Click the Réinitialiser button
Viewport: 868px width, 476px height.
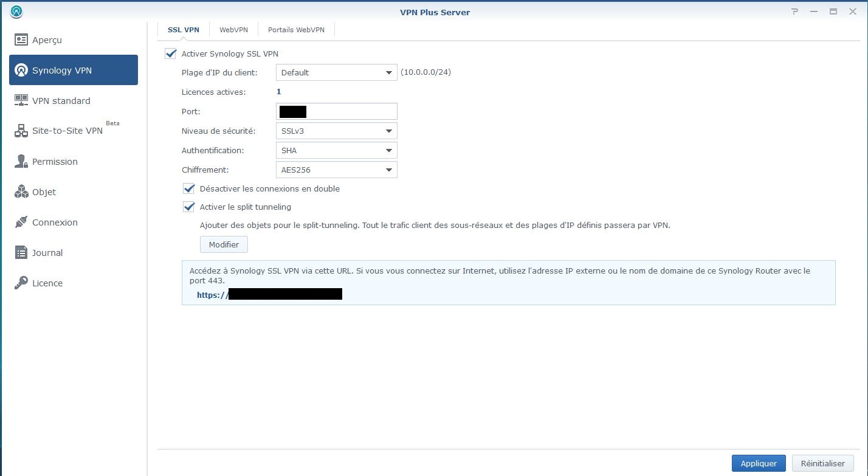tap(823, 463)
